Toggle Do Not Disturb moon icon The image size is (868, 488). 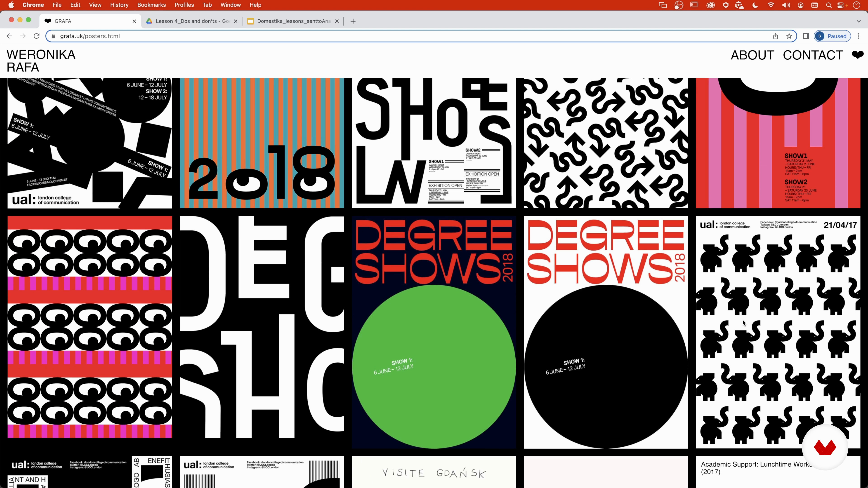click(x=755, y=5)
